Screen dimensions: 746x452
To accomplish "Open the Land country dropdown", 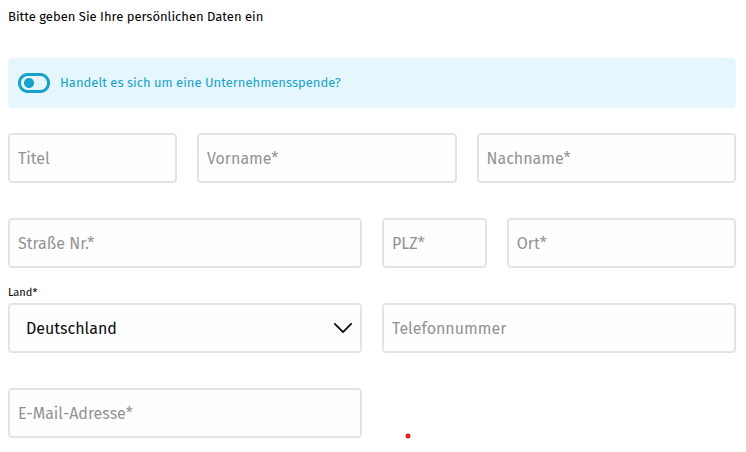I will [184, 328].
